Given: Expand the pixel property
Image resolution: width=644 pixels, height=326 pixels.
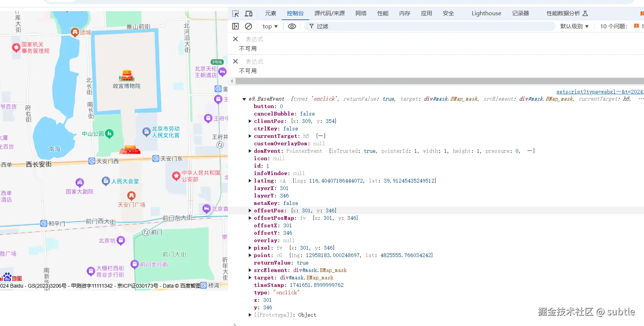Looking at the screenshot, I should click(250, 248).
